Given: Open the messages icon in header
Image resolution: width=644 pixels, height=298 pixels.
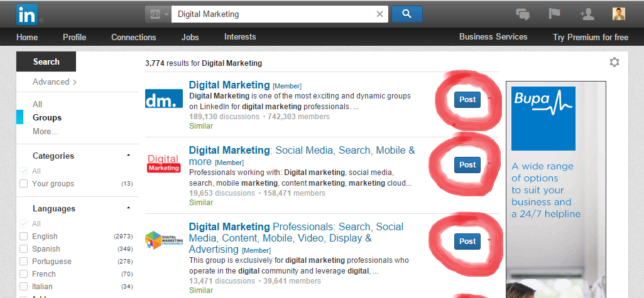Looking at the screenshot, I should click(x=522, y=14).
